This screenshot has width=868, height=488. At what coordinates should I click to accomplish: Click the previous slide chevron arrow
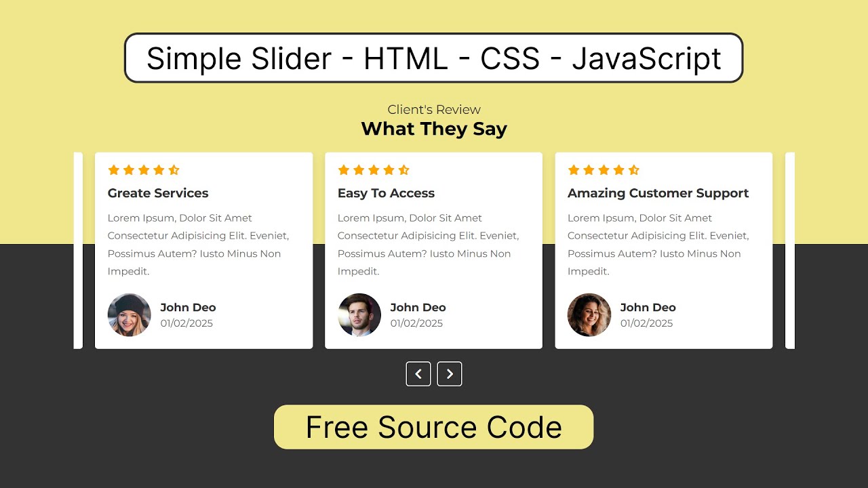(x=418, y=373)
